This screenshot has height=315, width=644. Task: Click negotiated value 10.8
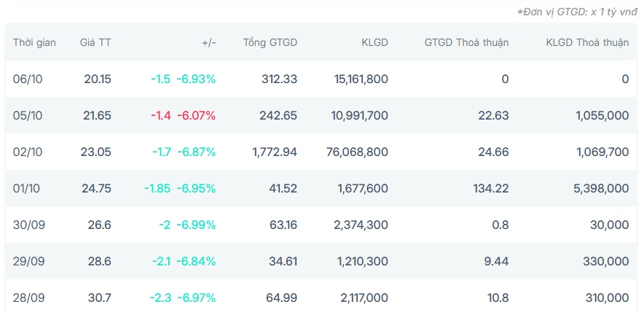(x=498, y=297)
